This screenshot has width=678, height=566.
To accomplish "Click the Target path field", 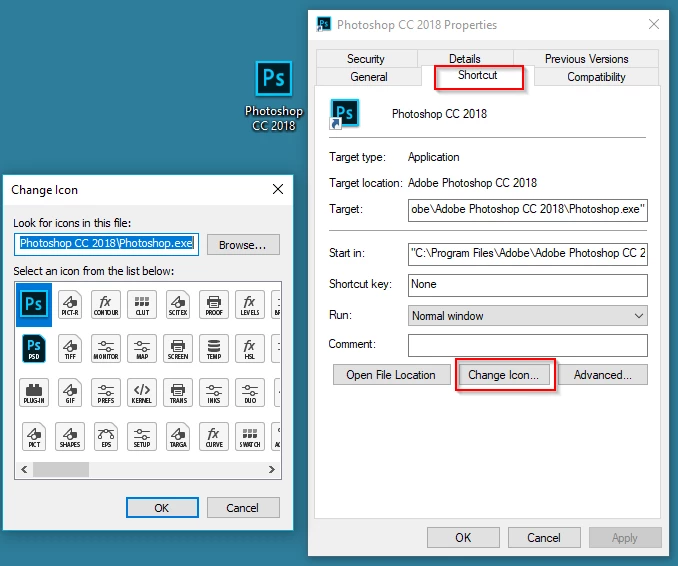I will tap(528, 210).
